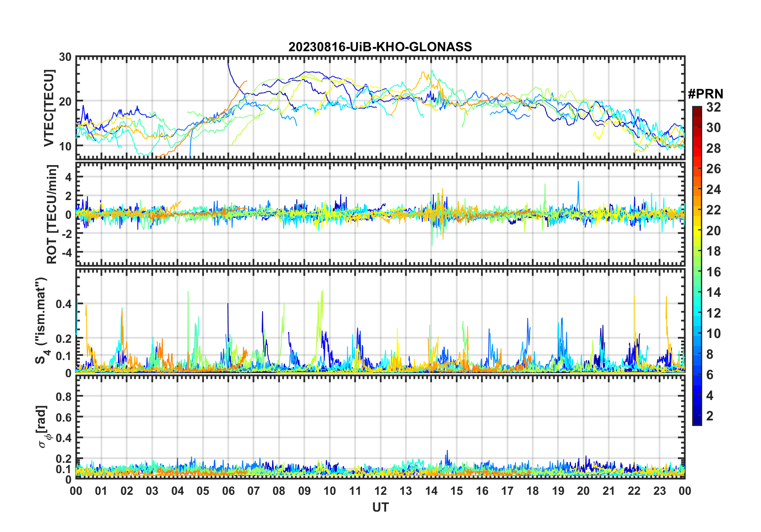Click the 0.8 tick on the sigma-phi axis
761x532 pixels.
tap(63, 396)
